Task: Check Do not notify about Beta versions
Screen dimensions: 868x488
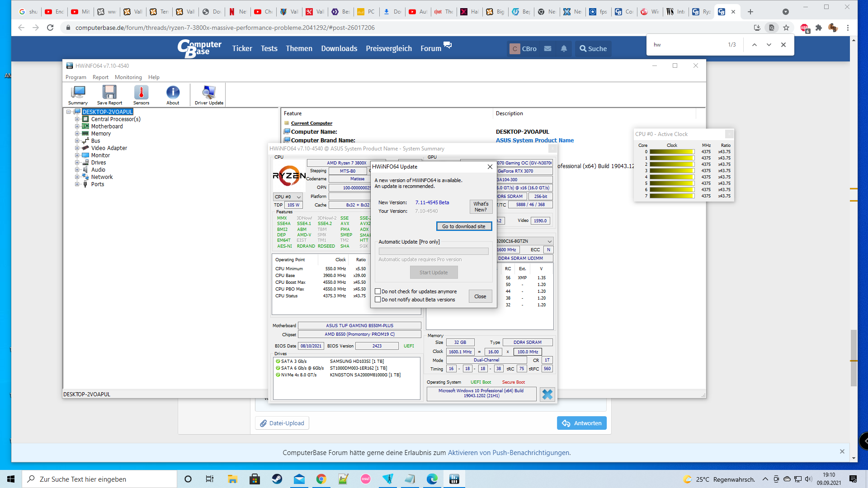Action: click(x=378, y=300)
